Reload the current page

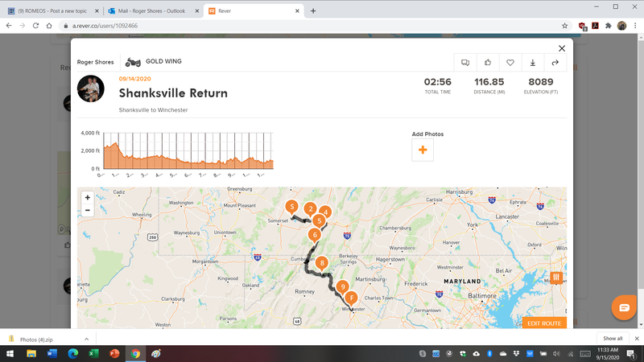[35, 26]
